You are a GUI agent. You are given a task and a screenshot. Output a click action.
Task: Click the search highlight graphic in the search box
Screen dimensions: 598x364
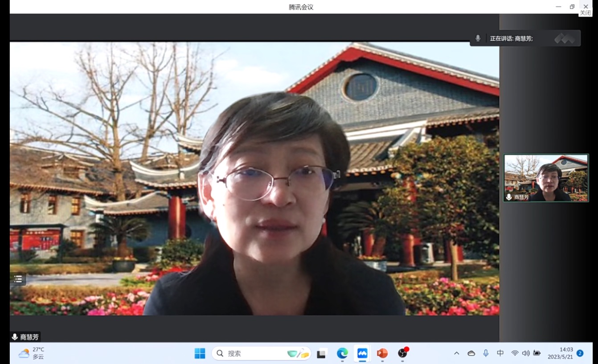tap(298, 354)
